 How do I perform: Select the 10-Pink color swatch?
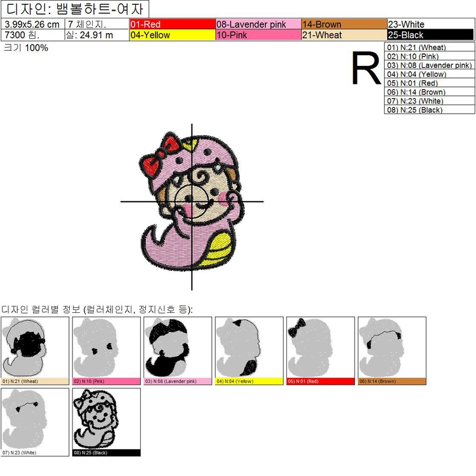click(258, 35)
